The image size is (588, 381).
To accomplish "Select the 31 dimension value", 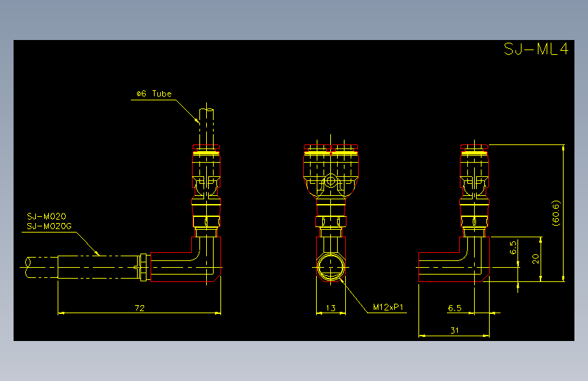I will tap(454, 330).
